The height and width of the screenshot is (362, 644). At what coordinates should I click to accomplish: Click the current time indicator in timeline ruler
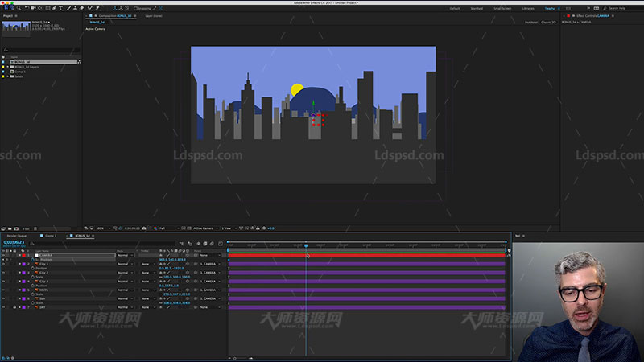(x=306, y=245)
